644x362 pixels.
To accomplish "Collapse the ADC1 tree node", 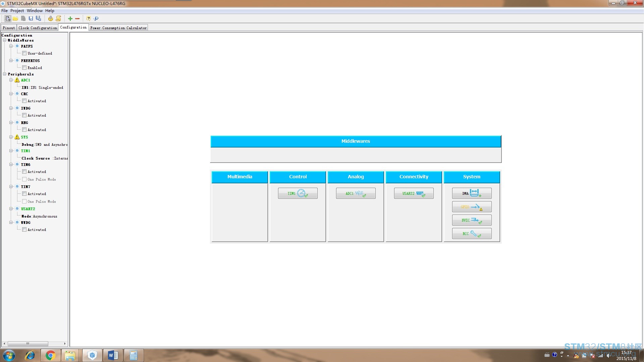I will [x=11, y=80].
